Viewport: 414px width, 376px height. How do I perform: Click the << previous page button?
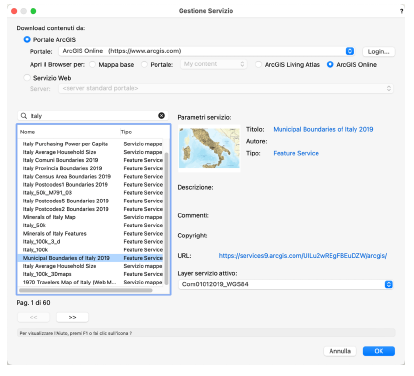(33, 317)
